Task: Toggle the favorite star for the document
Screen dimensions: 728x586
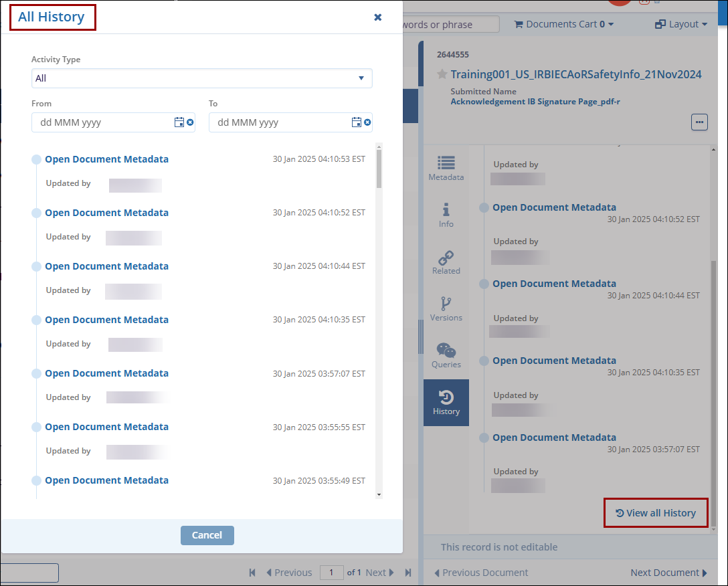Action: (442, 74)
